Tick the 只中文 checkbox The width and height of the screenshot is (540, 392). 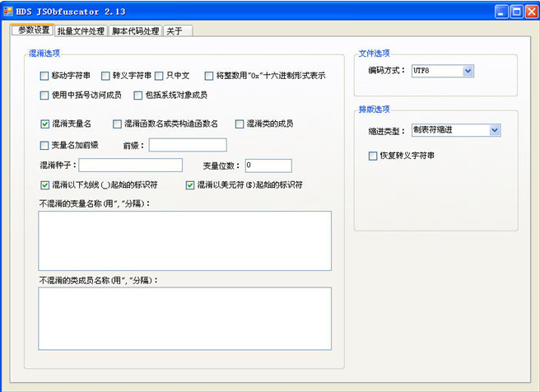click(x=159, y=76)
